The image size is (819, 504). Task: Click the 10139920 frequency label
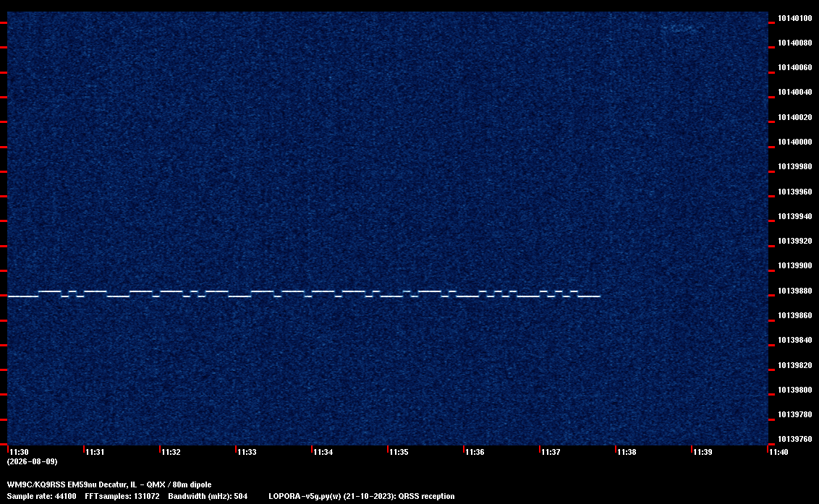click(x=794, y=241)
